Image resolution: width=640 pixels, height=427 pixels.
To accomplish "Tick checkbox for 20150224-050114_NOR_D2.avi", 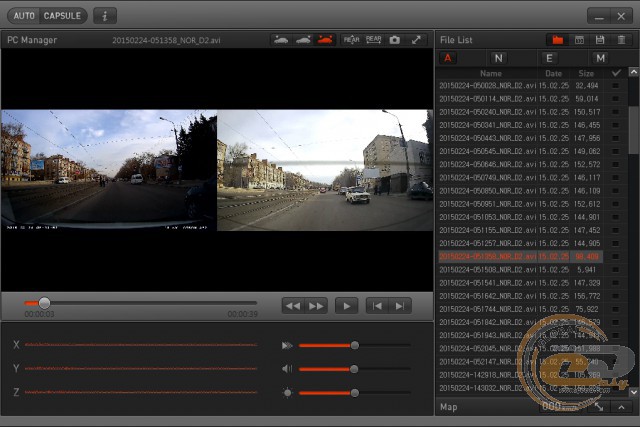I will pyautogui.click(x=615, y=99).
